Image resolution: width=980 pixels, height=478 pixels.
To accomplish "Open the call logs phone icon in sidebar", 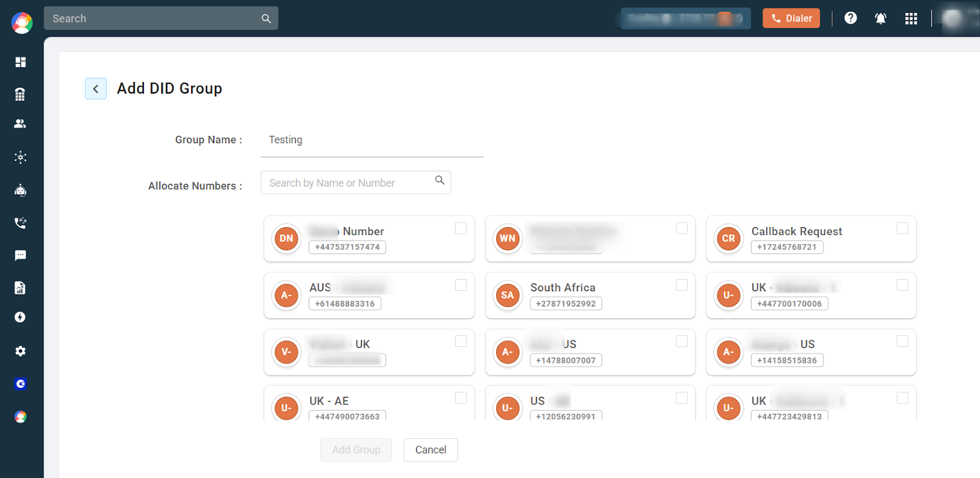I will pos(20,223).
